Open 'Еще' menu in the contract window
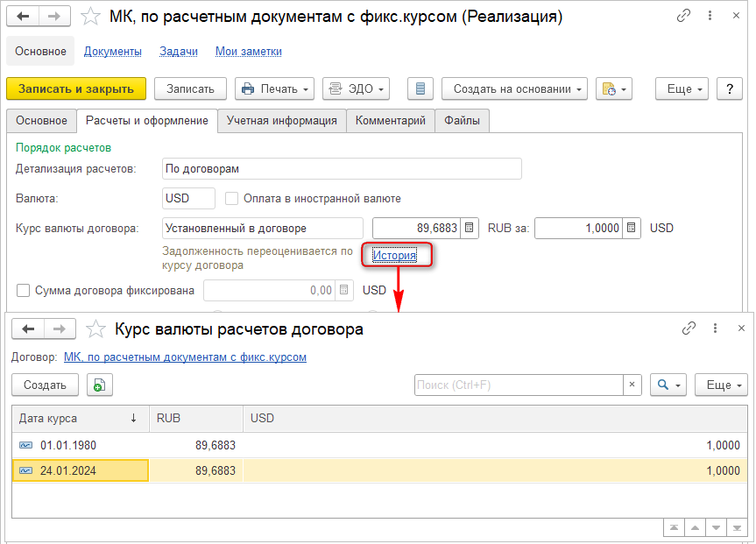Image resolution: width=756 pixels, height=544 pixels. point(682,88)
